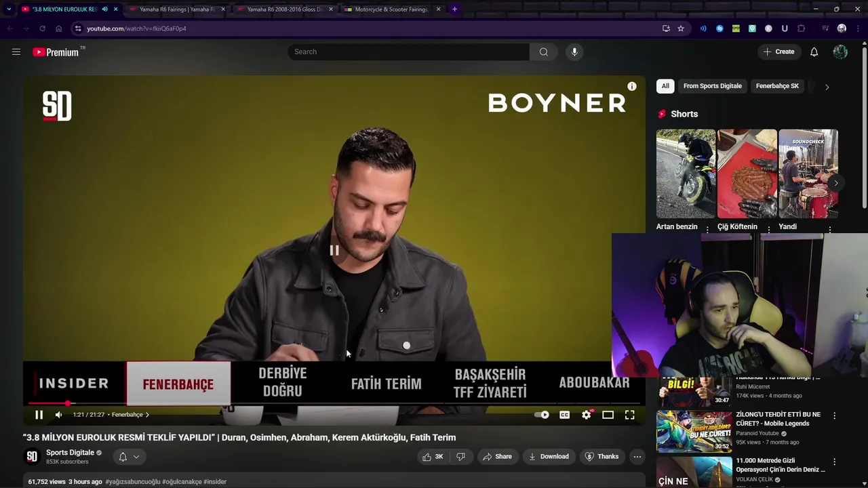Show video info card icon
This screenshot has width=868, height=488.
pos(632,86)
